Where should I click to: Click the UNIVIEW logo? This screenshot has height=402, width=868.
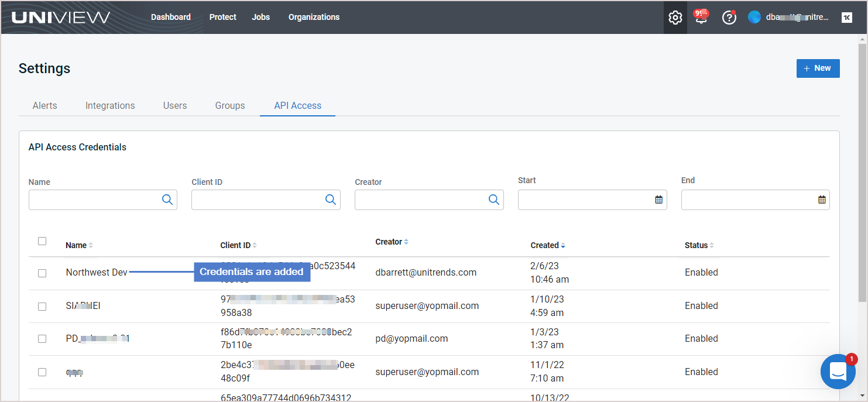coord(61,17)
